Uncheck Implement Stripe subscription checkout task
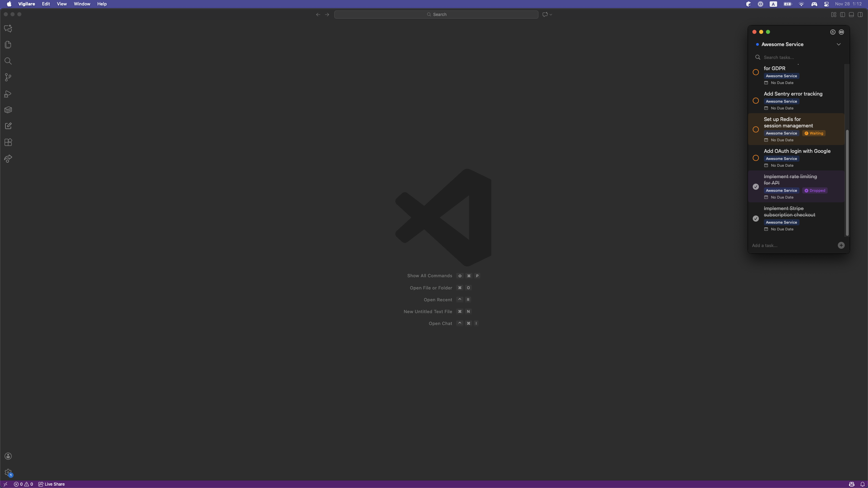Viewport: 868px width, 488px height. [x=756, y=219]
